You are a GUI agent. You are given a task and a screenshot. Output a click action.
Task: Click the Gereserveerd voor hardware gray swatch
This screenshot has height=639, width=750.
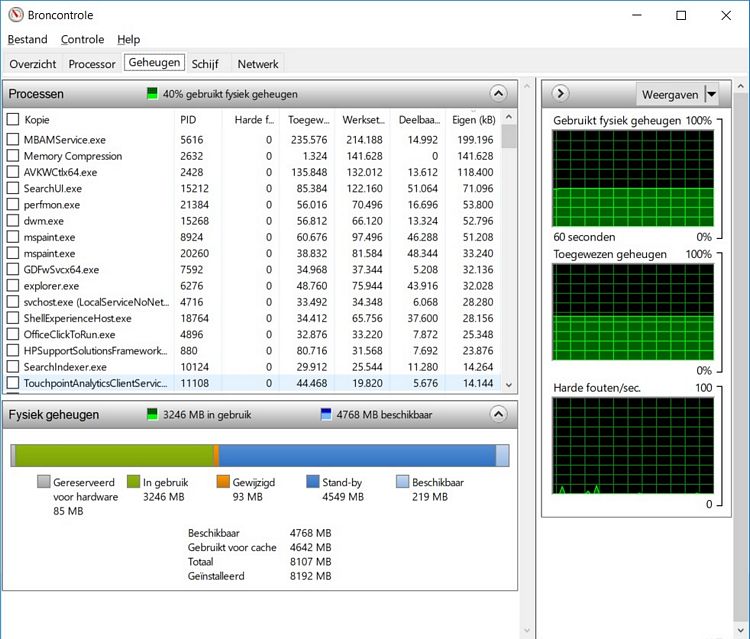click(44, 482)
